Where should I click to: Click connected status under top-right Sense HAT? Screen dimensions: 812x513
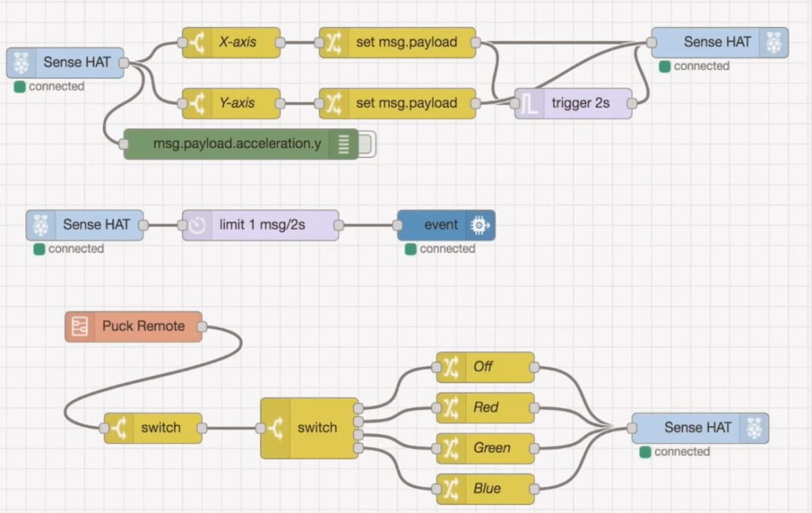(695, 66)
